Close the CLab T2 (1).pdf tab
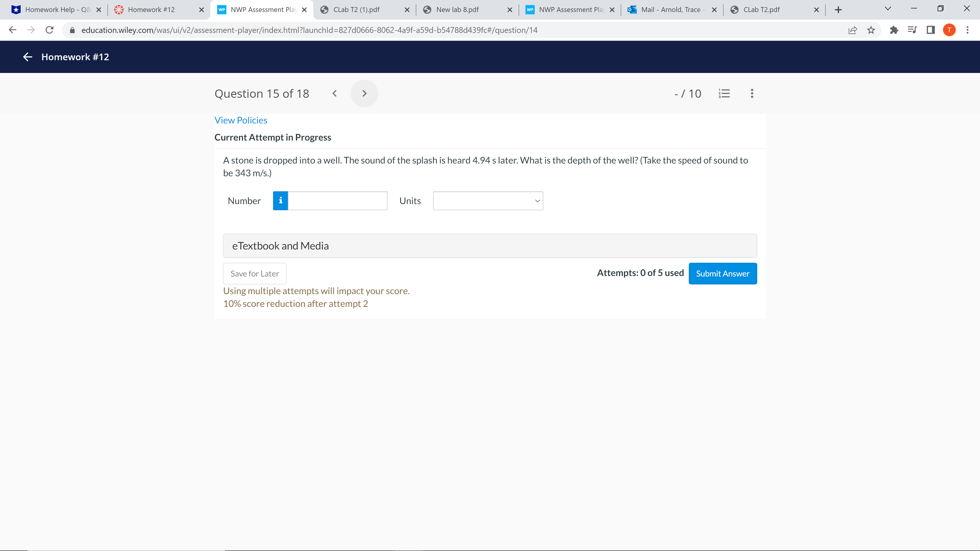The height and width of the screenshot is (551, 980). pyautogui.click(x=407, y=10)
